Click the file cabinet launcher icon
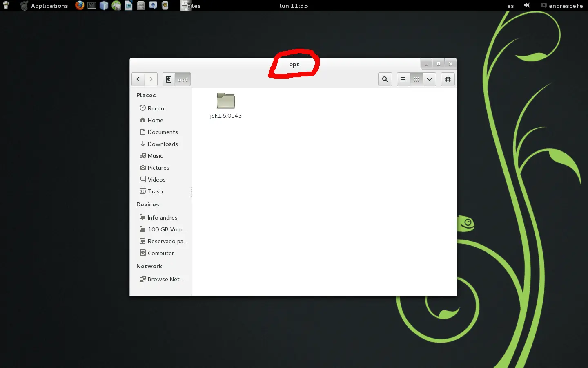The image size is (588, 368). click(x=141, y=5)
